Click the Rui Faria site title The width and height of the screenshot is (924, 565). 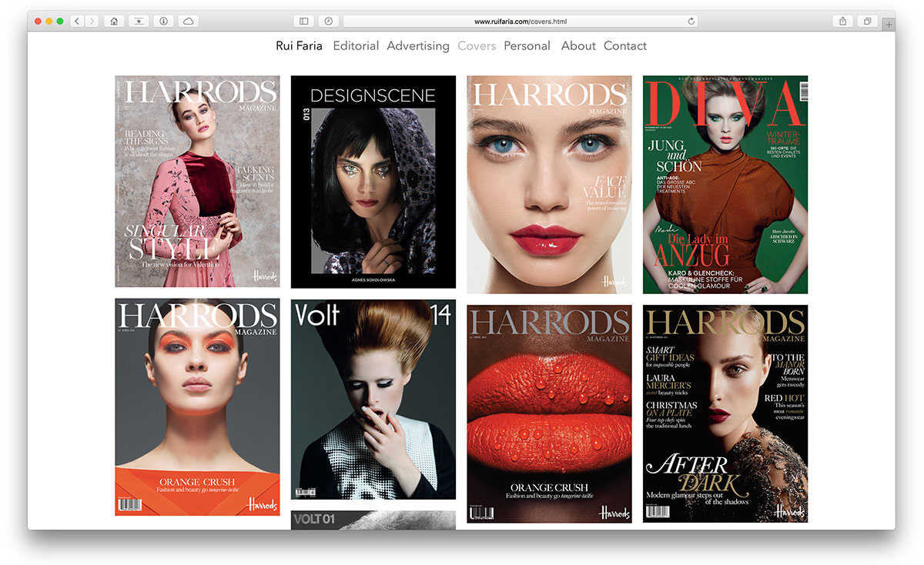point(299,46)
